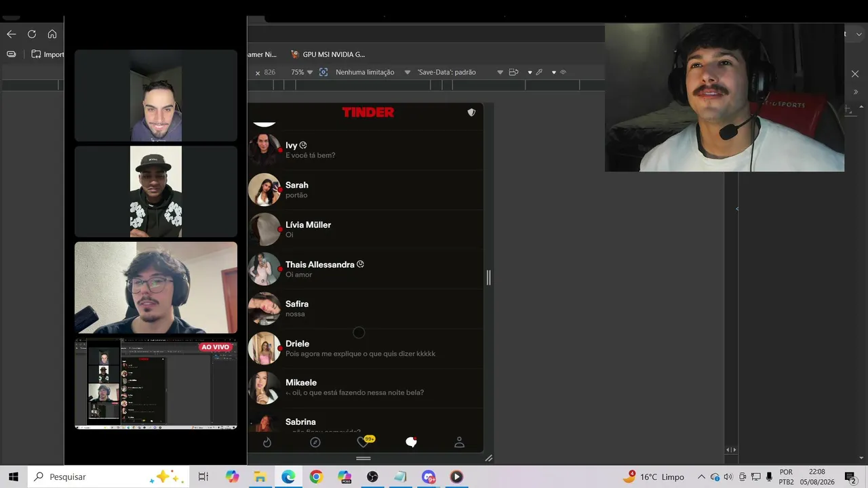Expand the DevTools more tabs chevron

point(855,92)
